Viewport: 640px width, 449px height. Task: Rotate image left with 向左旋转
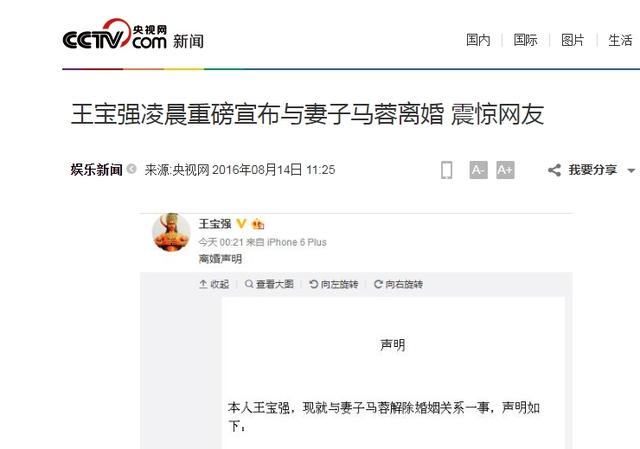[333, 284]
